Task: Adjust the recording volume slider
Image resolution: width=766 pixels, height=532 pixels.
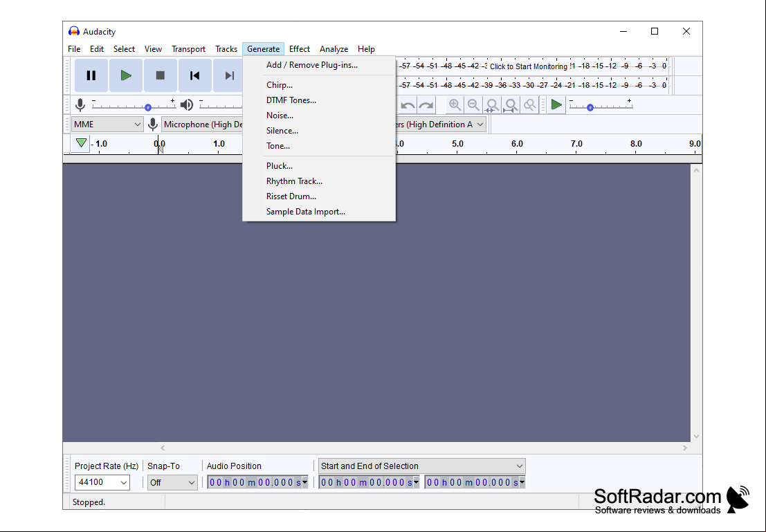Action: click(134, 107)
